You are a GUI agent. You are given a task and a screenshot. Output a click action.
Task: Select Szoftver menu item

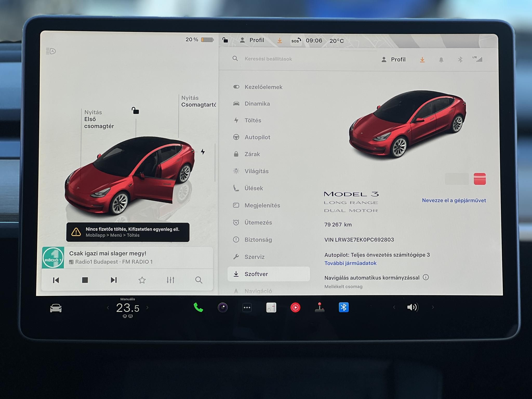[x=269, y=274]
